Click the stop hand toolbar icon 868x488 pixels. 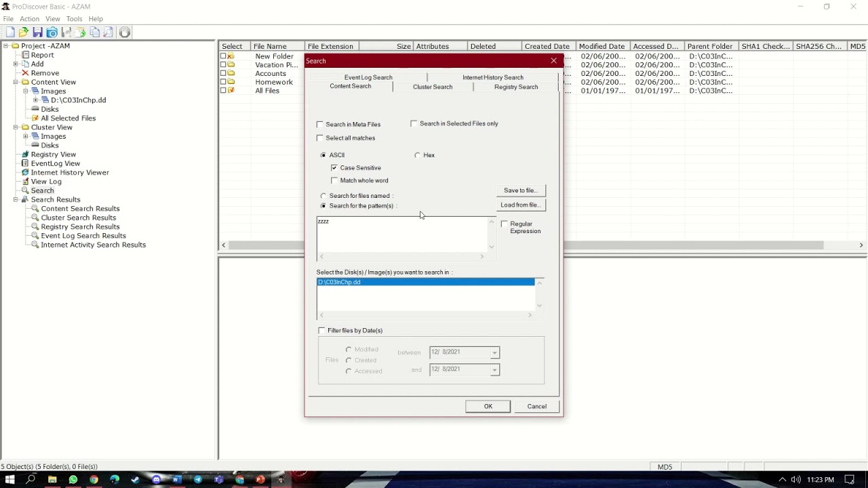pyautogui.click(x=125, y=33)
